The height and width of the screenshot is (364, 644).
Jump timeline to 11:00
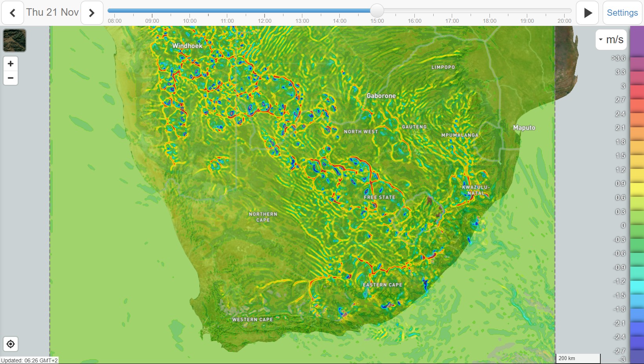pyautogui.click(x=227, y=21)
